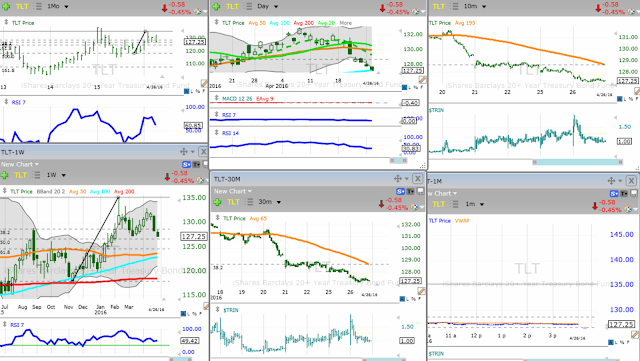Toggle the VWAP label on the 1m chart
This screenshot has height=361, width=640.
[x=462, y=221]
